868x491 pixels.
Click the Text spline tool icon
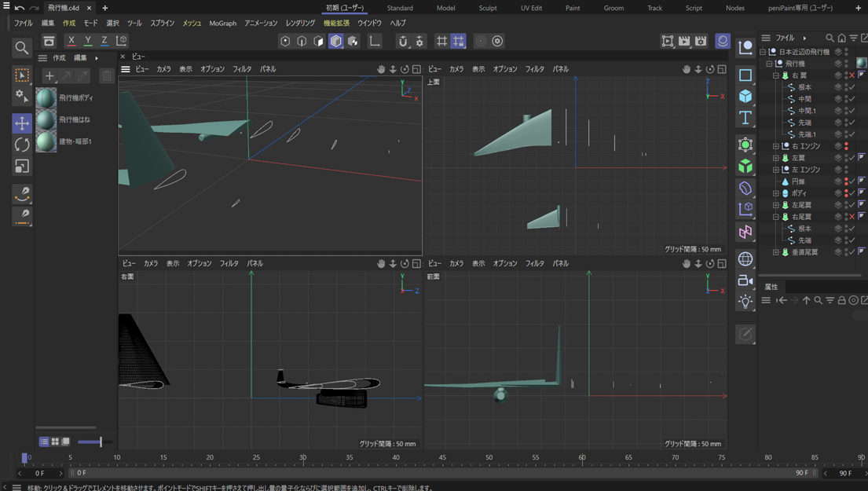coord(745,118)
